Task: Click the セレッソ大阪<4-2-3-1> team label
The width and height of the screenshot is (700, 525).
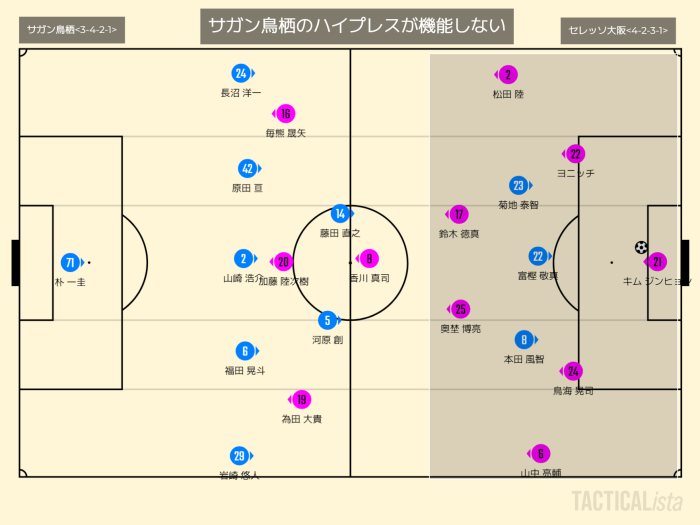Action: 617,31
